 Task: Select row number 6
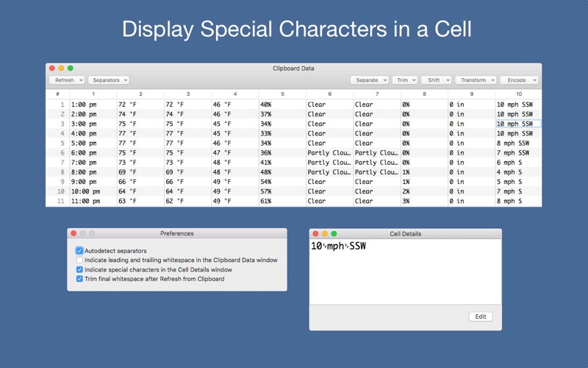[62, 153]
